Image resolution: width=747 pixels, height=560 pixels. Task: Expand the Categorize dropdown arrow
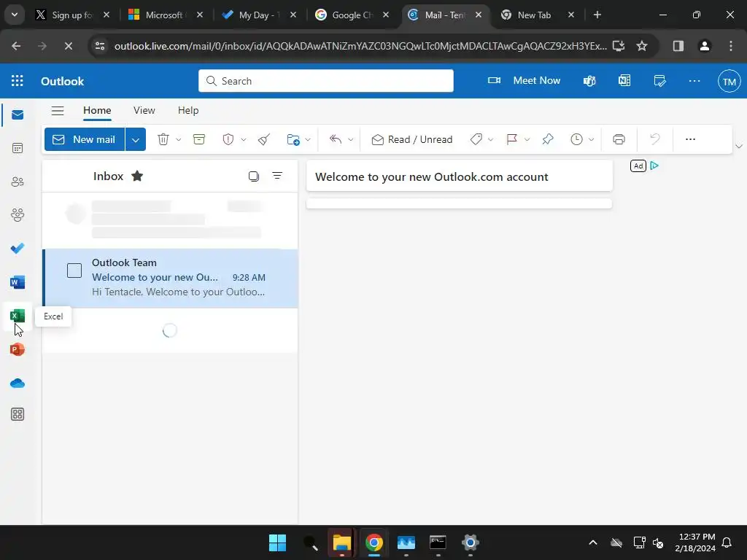click(490, 139)
